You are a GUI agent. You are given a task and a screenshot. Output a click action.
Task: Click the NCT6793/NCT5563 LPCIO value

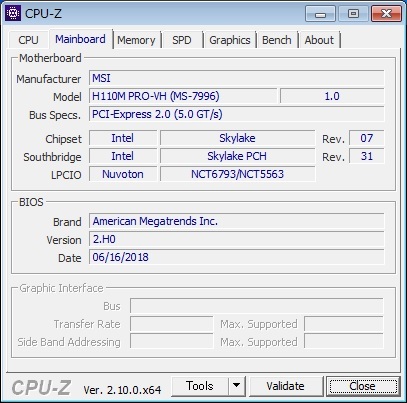click(237, 174)
